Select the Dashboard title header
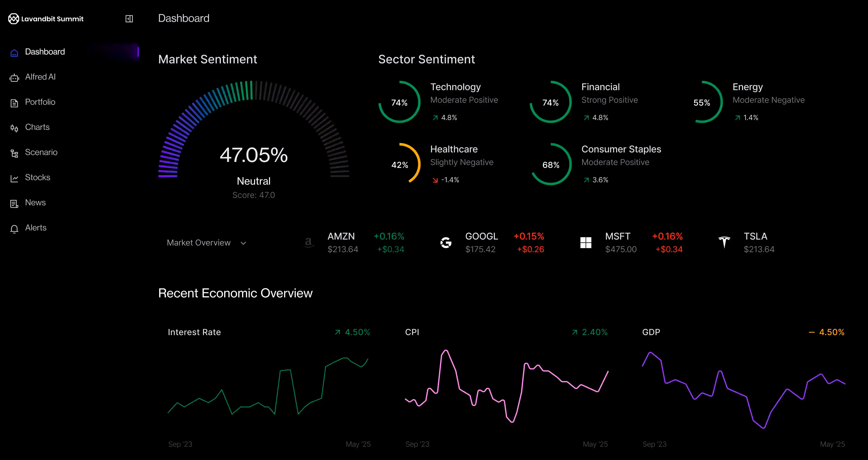This screenshot has height=460, width=868. coord(184,18)
